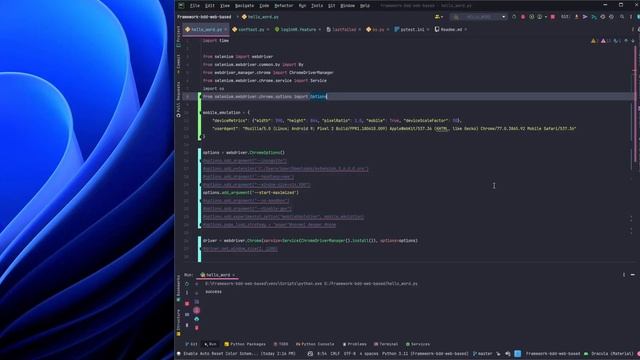640x360 pixels.
Task: Hide the Run tool window
Action: (x=633, y=275)
